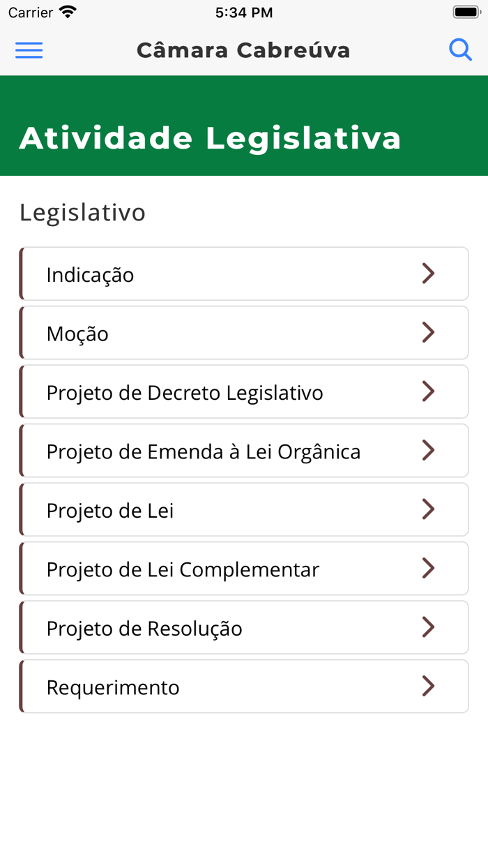This screenshot has width=488, height=868.
Task: Tap the Legislativo section heading
Action: click(82, 211)
